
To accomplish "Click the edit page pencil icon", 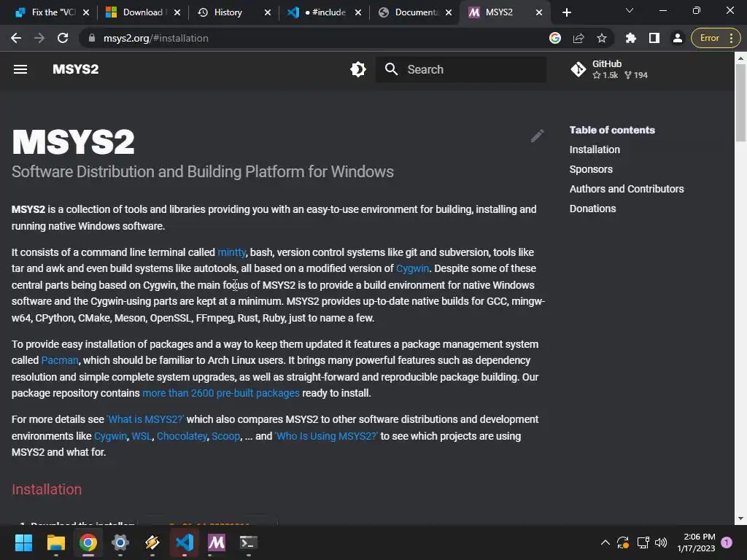I will (538, 136).
